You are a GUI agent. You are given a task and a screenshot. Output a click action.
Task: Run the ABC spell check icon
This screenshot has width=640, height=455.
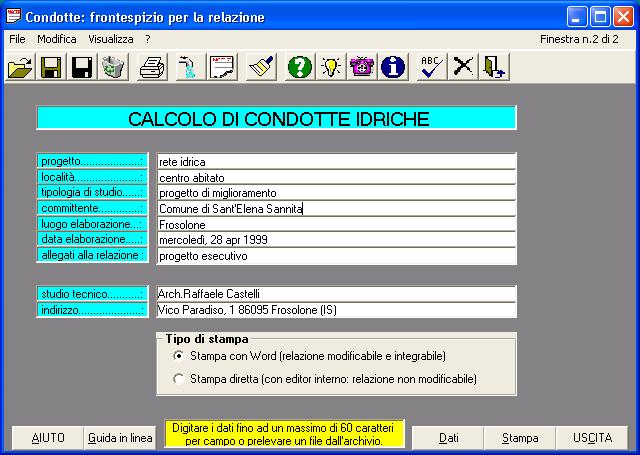(432, 67)
